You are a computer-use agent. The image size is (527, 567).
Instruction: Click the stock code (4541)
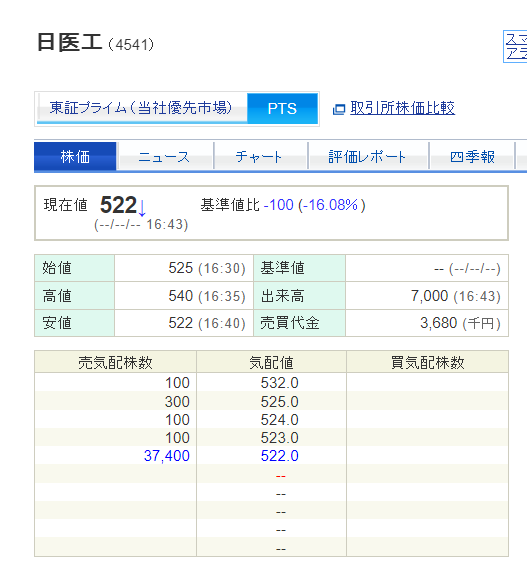[x=131, y=45]
